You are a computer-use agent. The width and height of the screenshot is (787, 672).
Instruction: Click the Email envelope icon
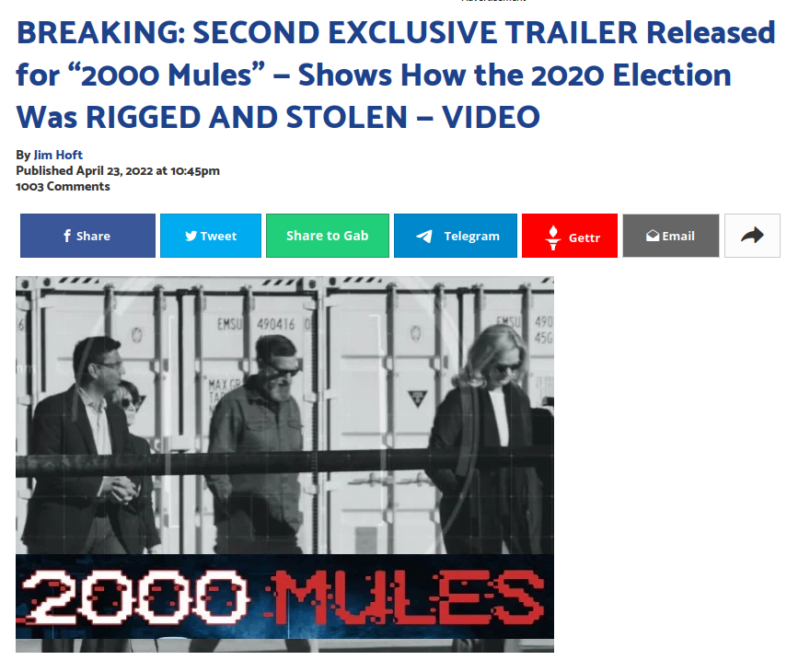tap(653, 236)
